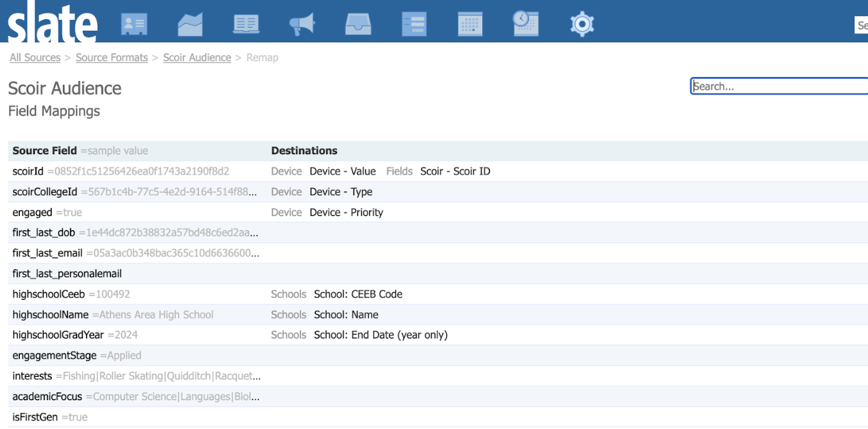The height and width of the screenshot is (429, 868).
Task: Click the Field Mappings subheading
Action: click(x=54, y=111)
